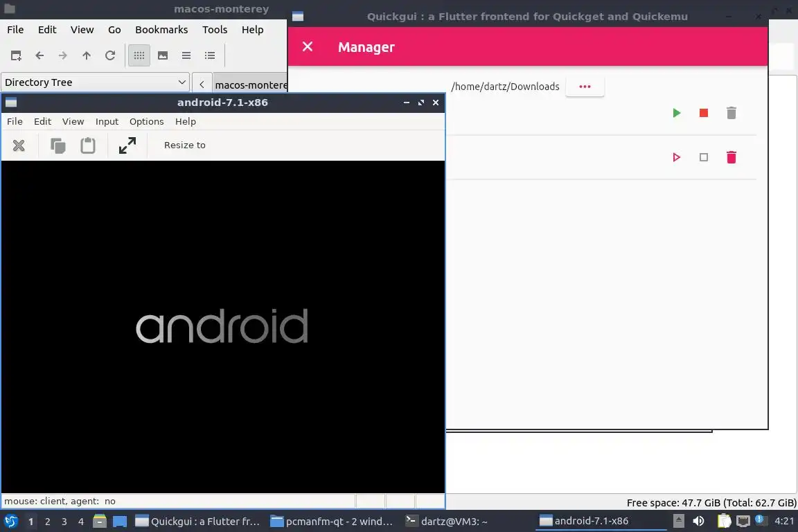The width and height of the screenshot is (798, 532).
Task: Click the green play icon of the first VM
Action: point(676,113)
